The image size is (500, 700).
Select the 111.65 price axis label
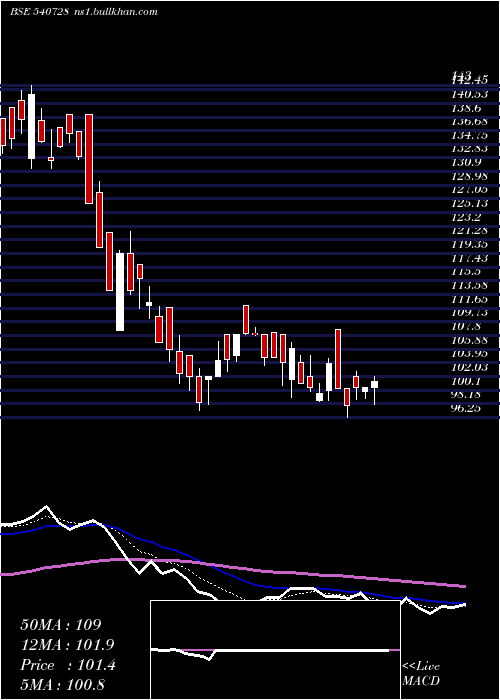tap(468, 299)
